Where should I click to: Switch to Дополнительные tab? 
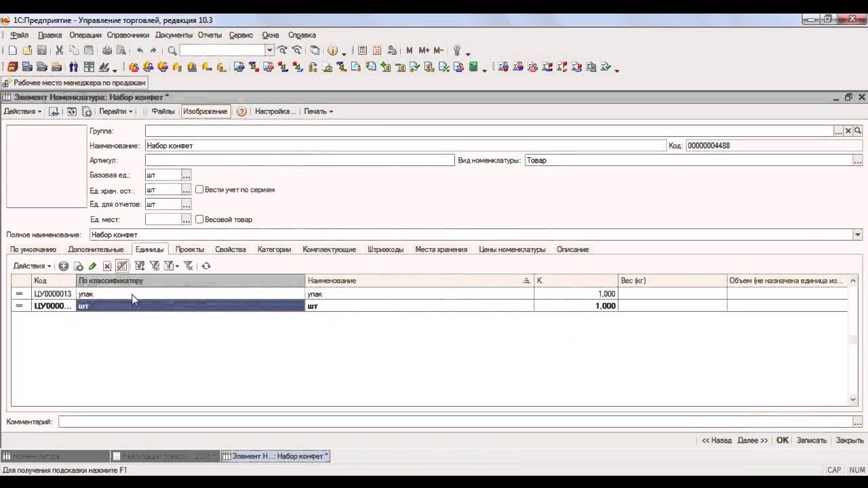(x=96, y=249)
